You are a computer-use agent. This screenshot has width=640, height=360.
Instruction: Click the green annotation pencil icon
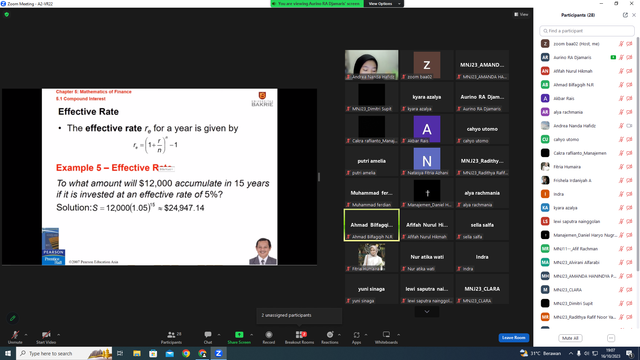(x=13, y=318)
